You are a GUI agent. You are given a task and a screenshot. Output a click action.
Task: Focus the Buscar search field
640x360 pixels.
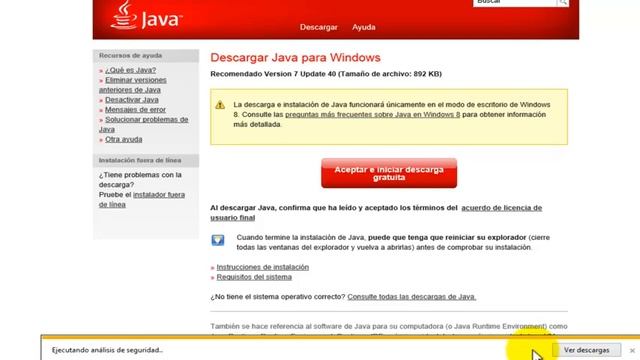tap(515, 2)
